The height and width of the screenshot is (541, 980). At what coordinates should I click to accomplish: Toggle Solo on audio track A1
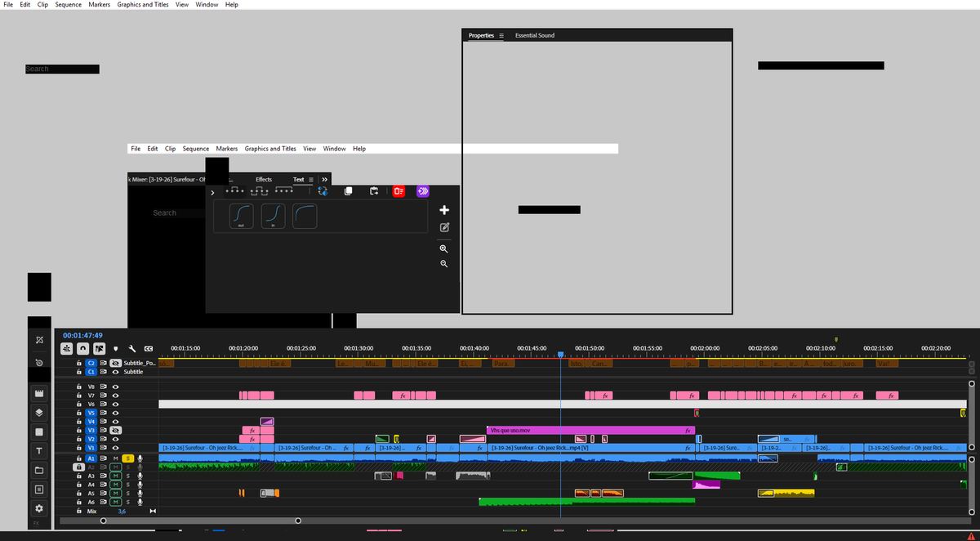[128, 458]
